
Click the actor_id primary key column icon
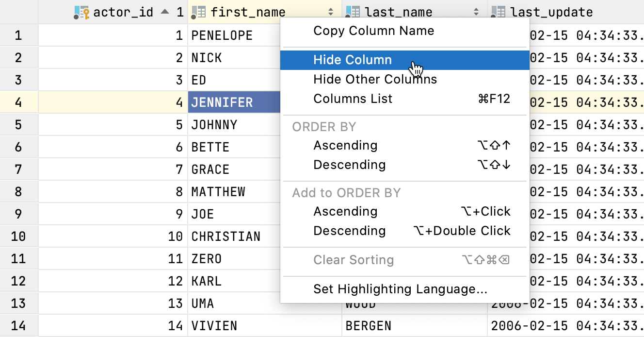click(x=81, y=12)
